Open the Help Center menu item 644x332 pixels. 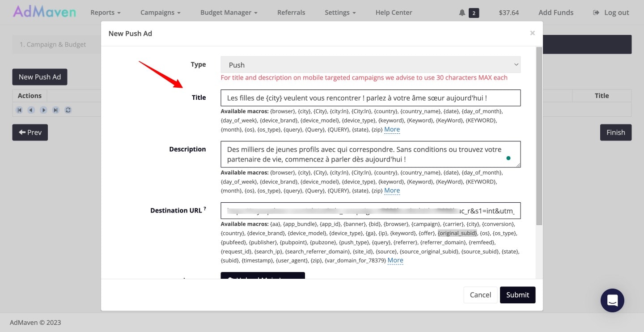(x=394, y=13)
